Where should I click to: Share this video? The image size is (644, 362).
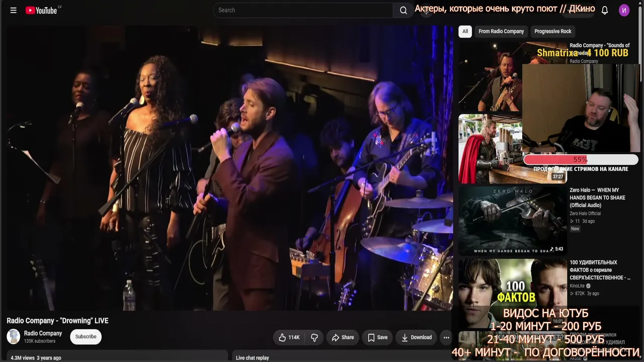pyautogui.click(x=342, y=337)
